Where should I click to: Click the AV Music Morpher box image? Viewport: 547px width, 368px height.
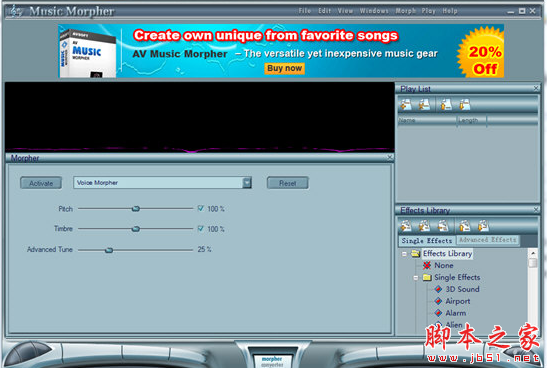point(87,53)
